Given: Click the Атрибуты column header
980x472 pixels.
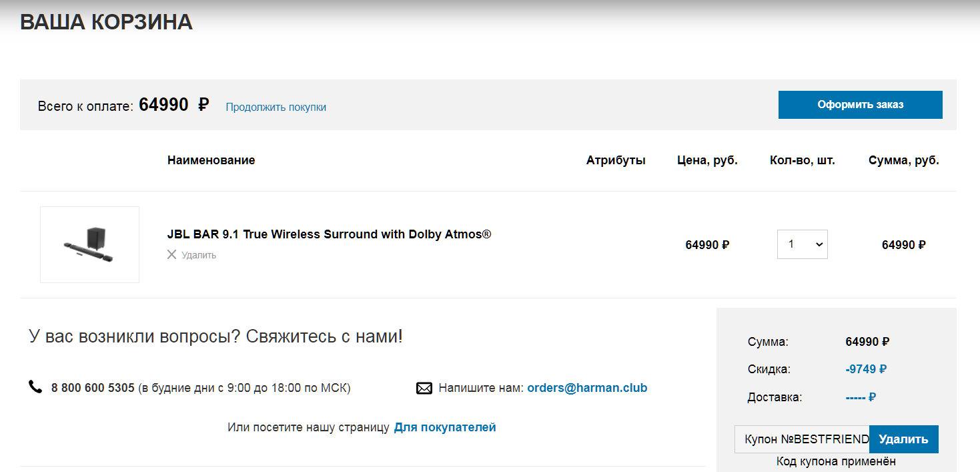Looking at the screenshot, I should pos(616,160).
